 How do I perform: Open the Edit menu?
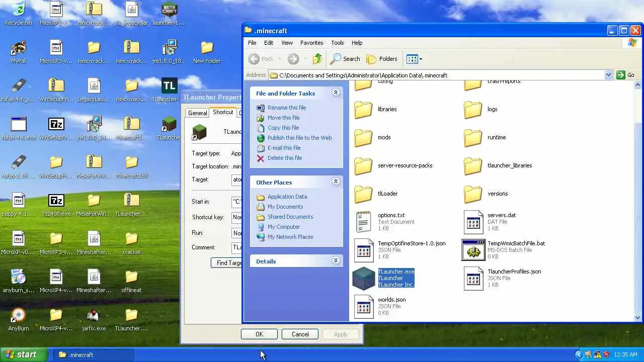coord(269,43)
